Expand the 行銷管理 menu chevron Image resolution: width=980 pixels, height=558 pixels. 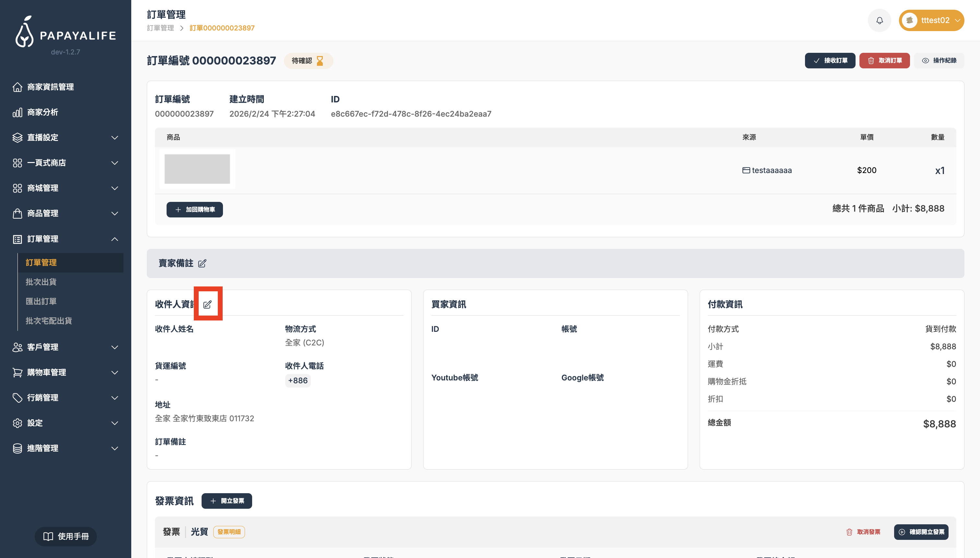coord(114,398)
